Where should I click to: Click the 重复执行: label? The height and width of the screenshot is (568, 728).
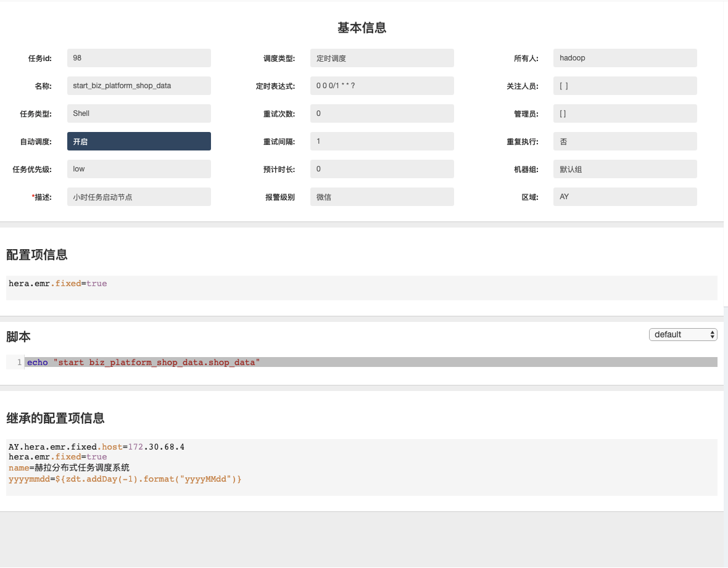click(523, 141)
